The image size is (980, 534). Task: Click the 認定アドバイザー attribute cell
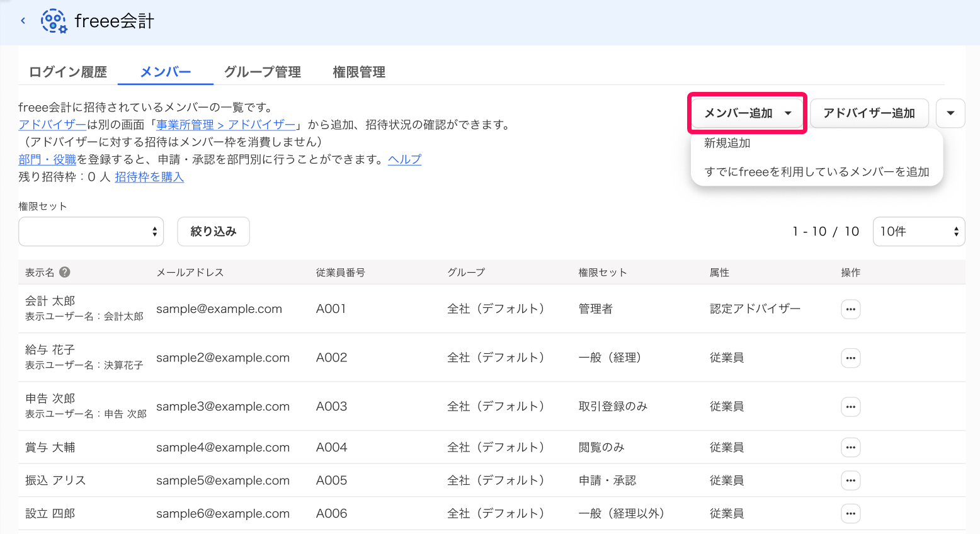click(755, 309)
